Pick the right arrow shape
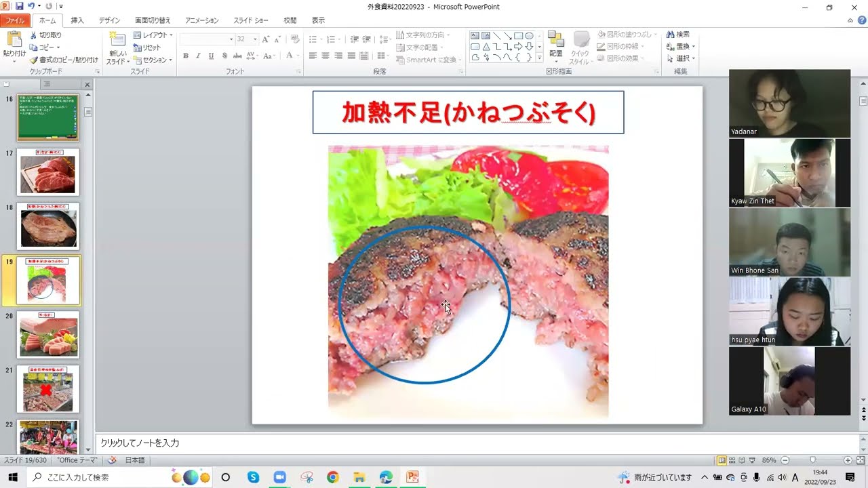868x488 pixels. point(518,47)
